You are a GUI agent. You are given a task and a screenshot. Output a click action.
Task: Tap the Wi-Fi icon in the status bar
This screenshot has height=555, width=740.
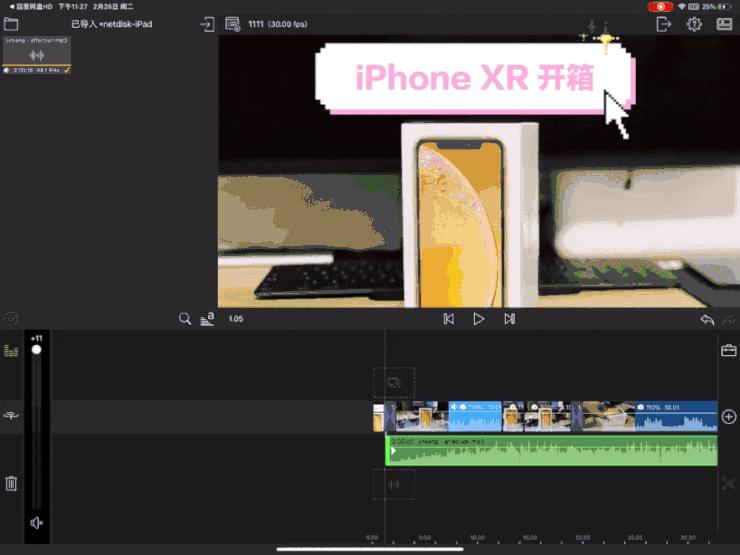[x=681, y=7]
